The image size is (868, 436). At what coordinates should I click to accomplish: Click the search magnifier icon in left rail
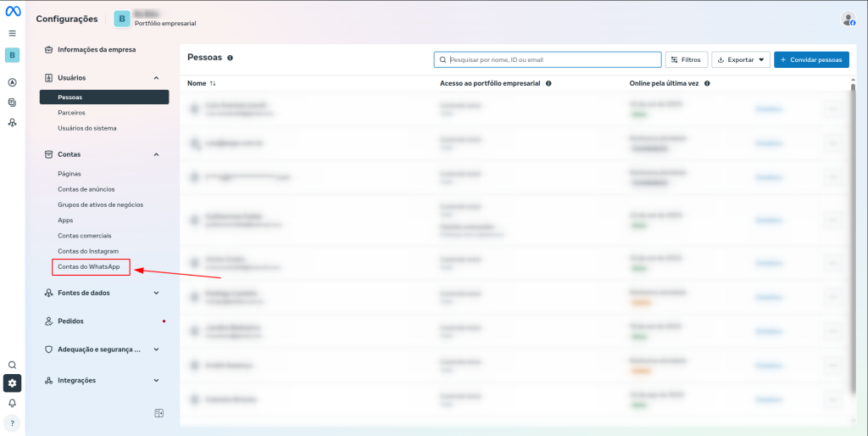point(12,365)
